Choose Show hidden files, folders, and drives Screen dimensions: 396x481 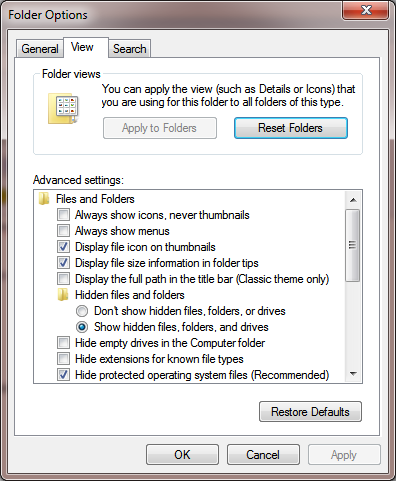click(x=82, y=327)
